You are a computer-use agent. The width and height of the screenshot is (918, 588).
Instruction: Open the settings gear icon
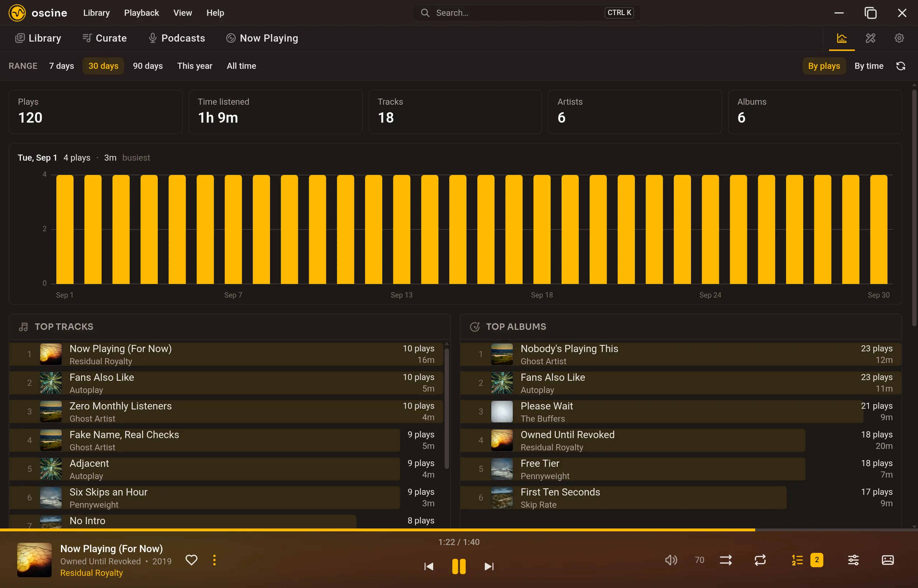coord(899,38)
